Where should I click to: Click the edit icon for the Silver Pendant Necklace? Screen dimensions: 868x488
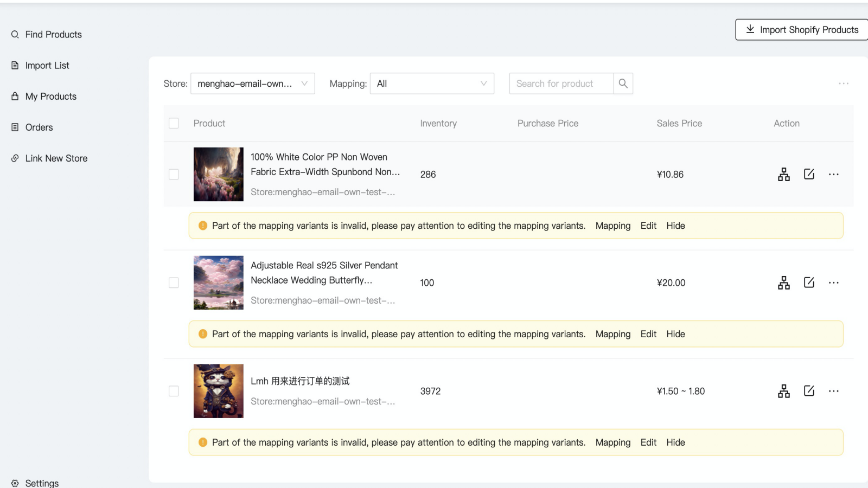point(809,282)
